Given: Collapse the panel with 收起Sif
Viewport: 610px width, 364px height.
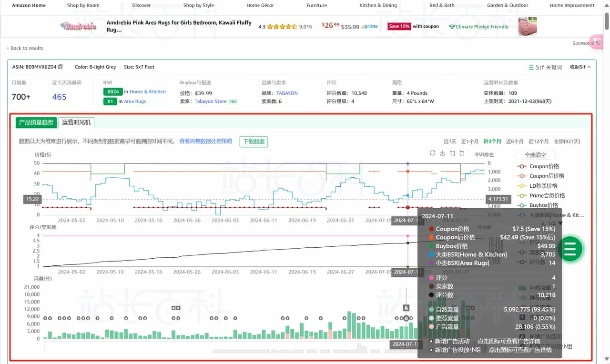Looking at the screenshot, I should [x=580, y=67].
